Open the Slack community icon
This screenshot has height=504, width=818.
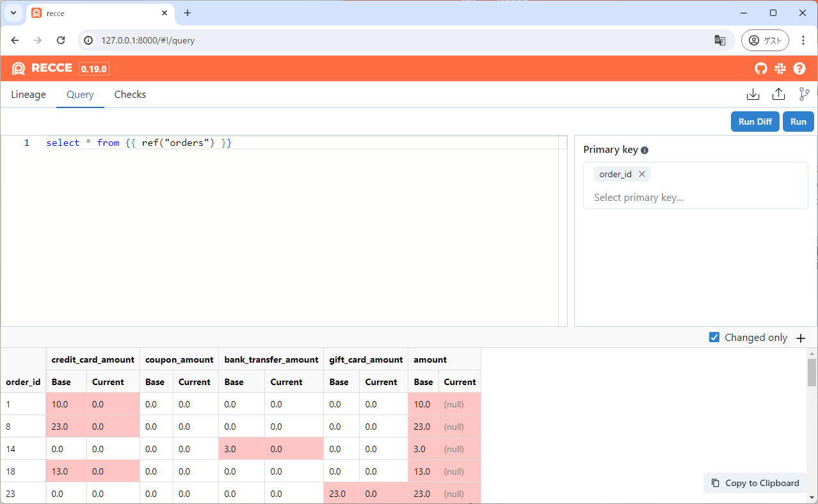780,68
